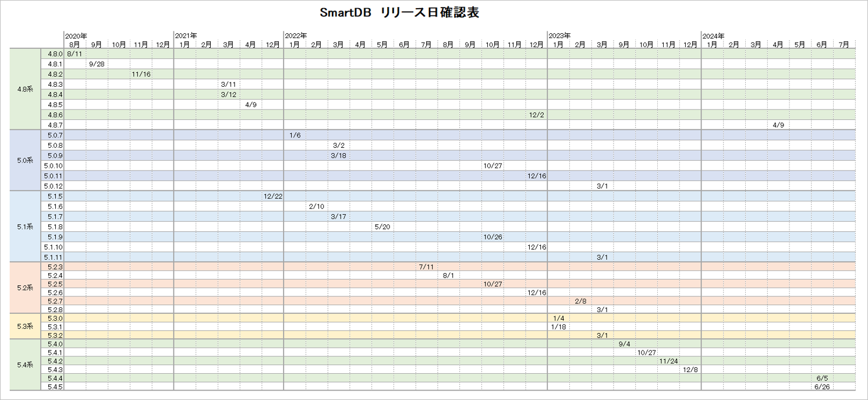Click the 2022年 year header
Image resolution: width=868 pixels, height=400 pixels.
[x=296, y=36]
